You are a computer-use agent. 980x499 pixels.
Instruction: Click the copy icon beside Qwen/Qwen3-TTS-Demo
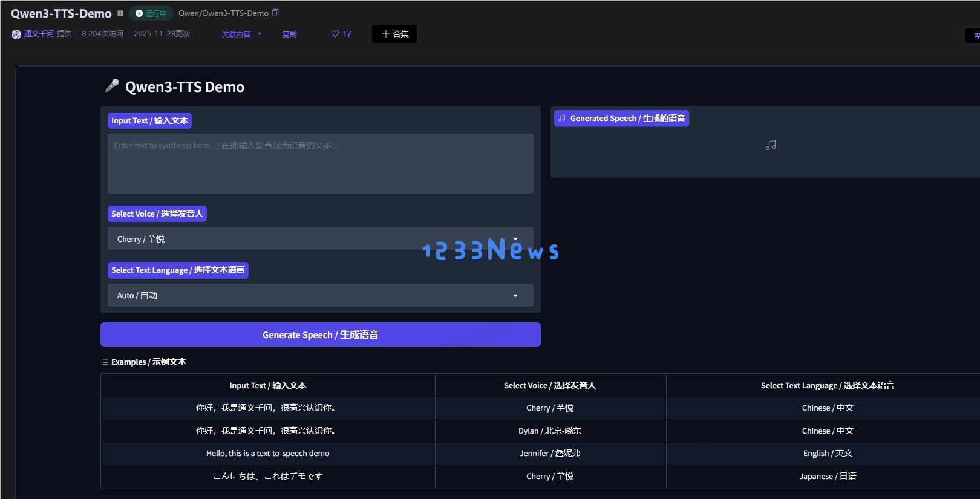(x=276, y=13)
